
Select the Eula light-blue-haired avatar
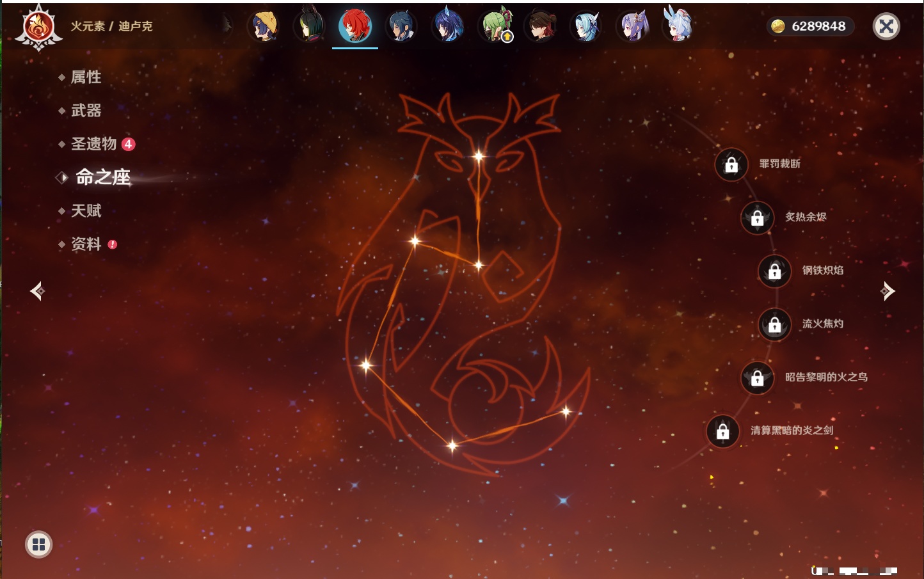pyautogui.click(x=586, y=26)
